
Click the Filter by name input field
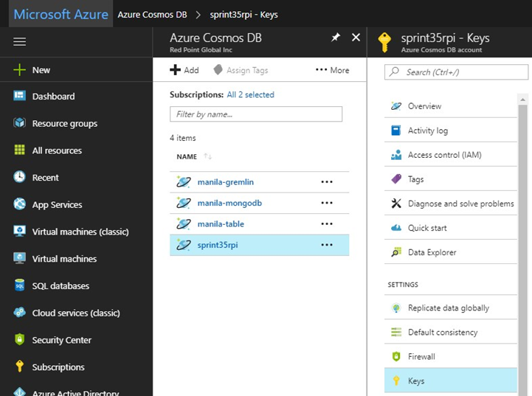point(256,114)
